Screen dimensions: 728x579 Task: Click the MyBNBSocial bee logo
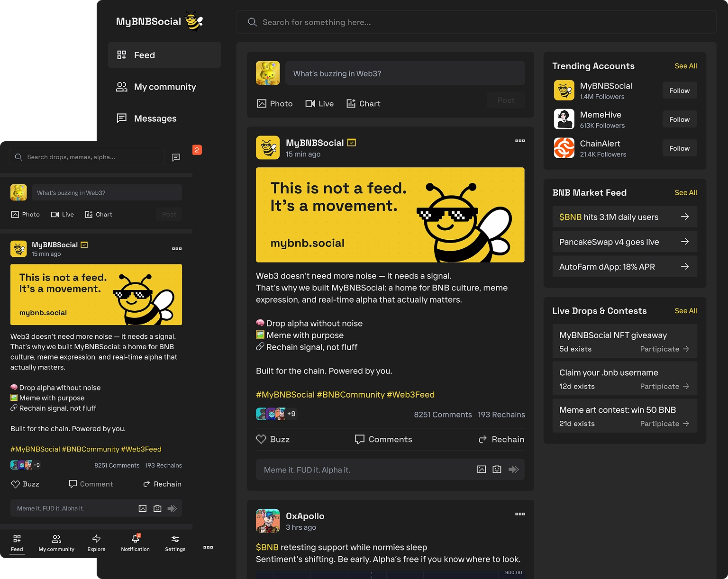coord(194,21)
